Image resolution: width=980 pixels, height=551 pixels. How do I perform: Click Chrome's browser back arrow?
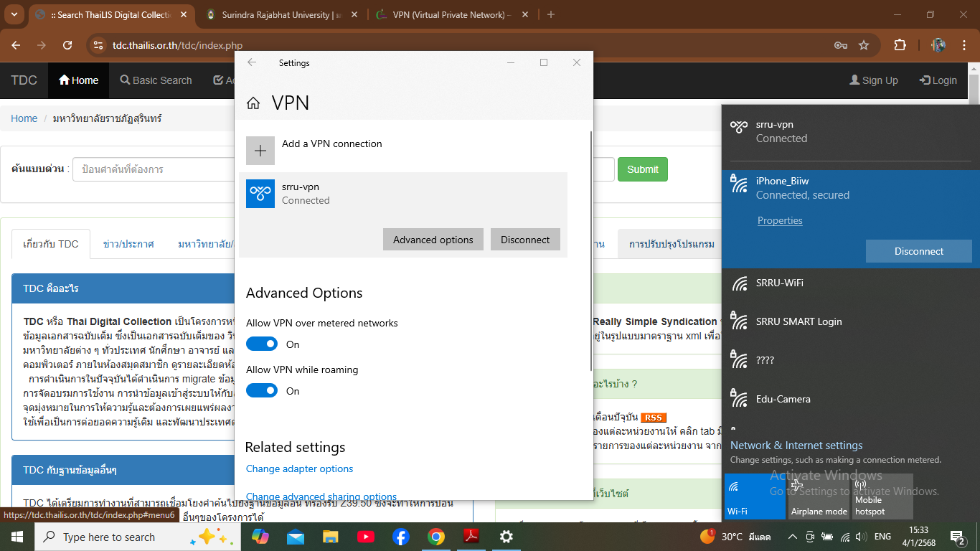(16, 45)
